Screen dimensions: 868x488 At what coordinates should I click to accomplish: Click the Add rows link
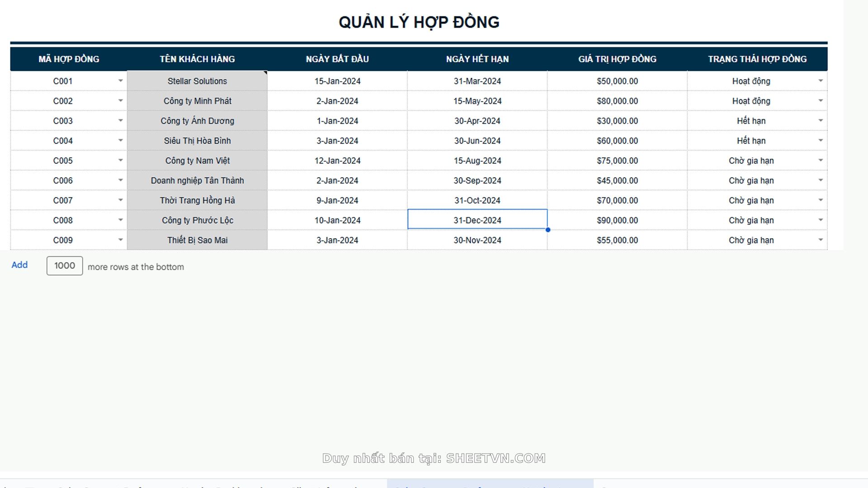point(19,265)
